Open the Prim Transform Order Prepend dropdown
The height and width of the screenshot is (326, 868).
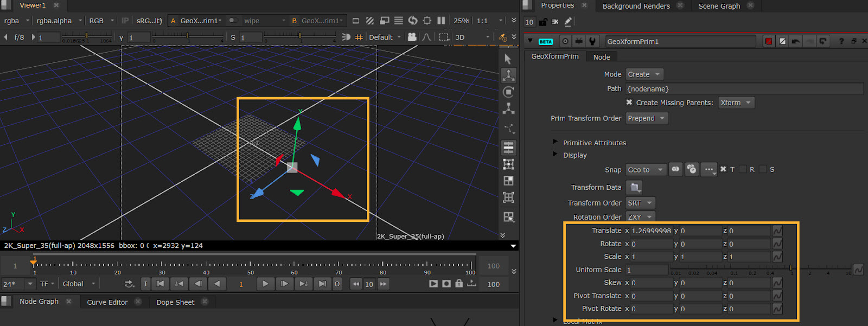[646, 118]
